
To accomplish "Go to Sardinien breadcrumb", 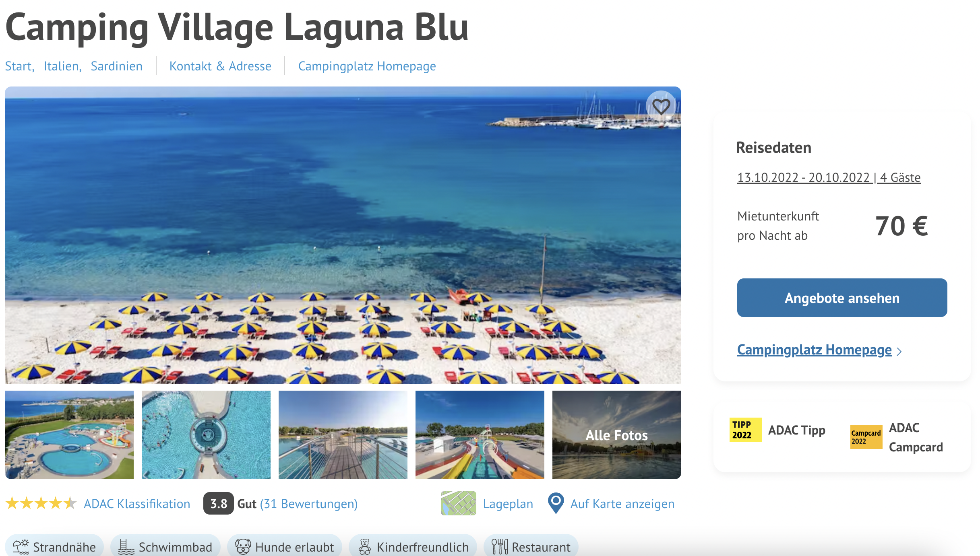I will pos(116,66).
